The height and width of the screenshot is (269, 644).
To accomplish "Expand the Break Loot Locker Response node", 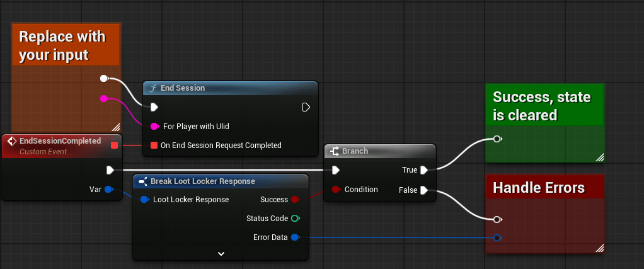I will click(x=221, y=253).
